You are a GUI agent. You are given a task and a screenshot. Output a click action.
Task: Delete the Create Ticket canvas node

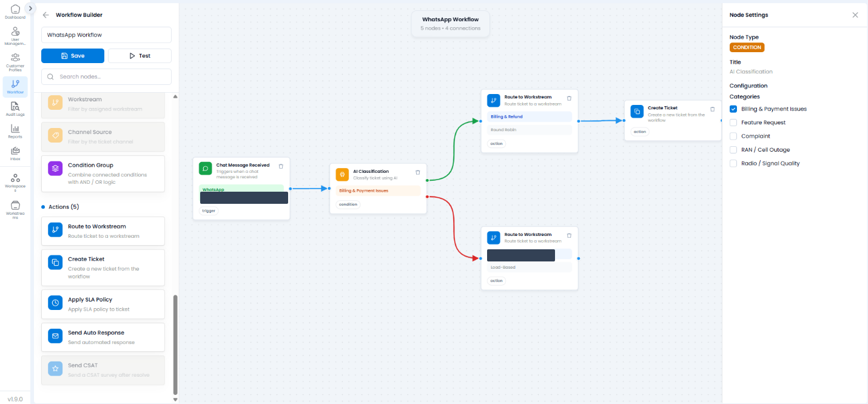(x=712, y=109)
